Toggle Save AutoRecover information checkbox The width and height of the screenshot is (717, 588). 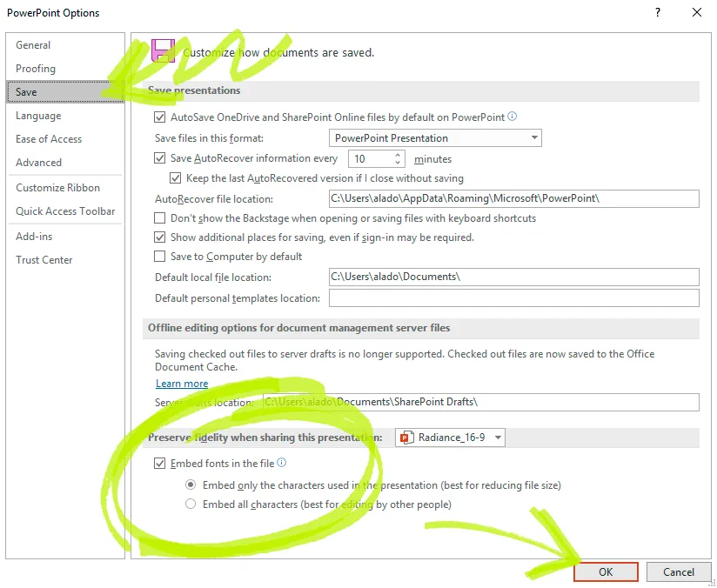[x=159, y=158]
